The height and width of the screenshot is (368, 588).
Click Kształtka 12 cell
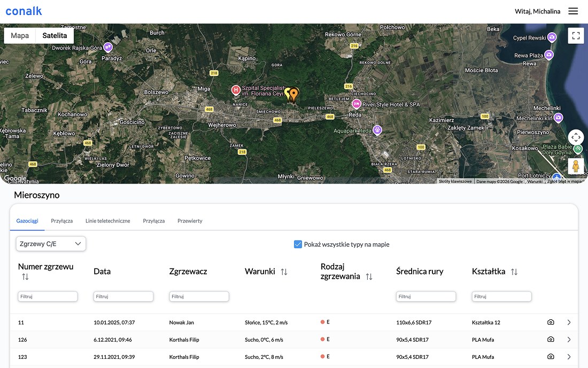tap(486, 323)
